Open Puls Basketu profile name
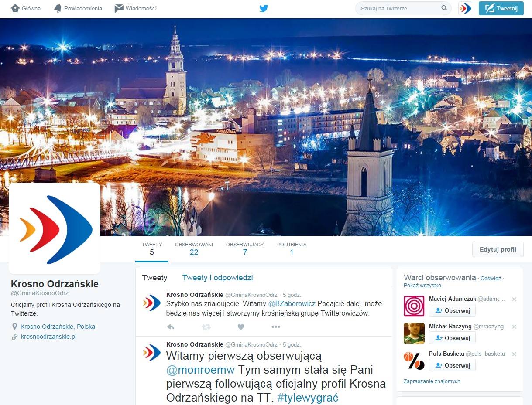532x405 pixels. coord(446,354)
